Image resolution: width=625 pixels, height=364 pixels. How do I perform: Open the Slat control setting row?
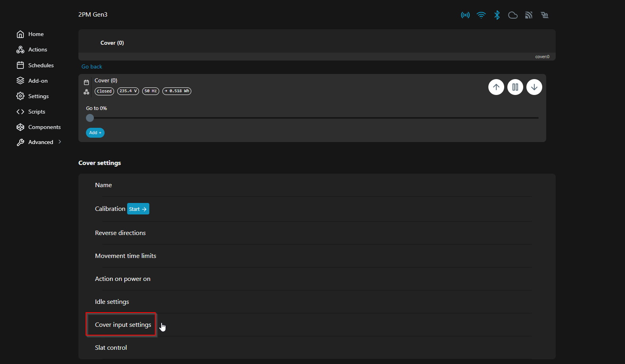click(111, 348)
